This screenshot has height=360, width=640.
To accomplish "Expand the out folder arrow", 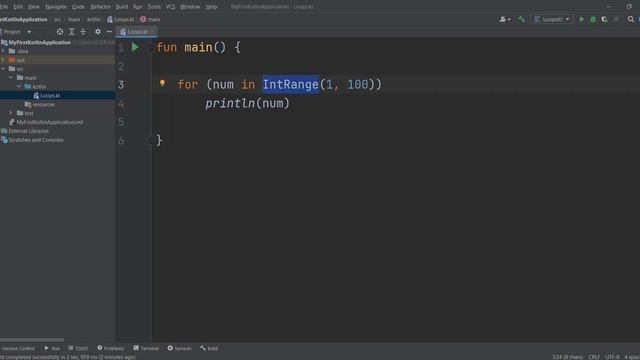I will 3,60.
